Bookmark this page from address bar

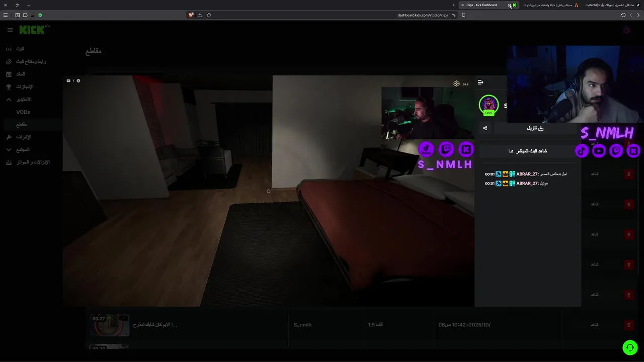(463, 15)
